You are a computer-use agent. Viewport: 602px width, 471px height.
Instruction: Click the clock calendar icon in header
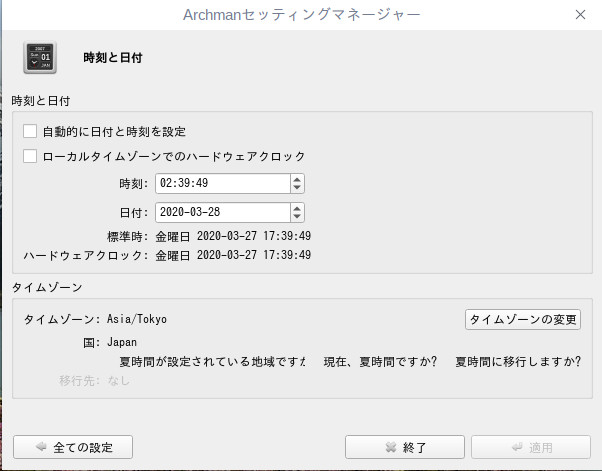40,58
